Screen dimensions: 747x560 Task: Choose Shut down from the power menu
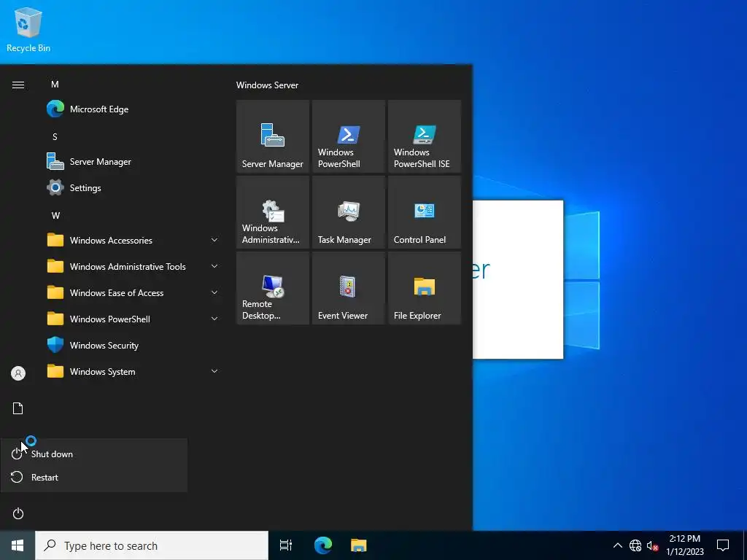click(x=94, y=454)
